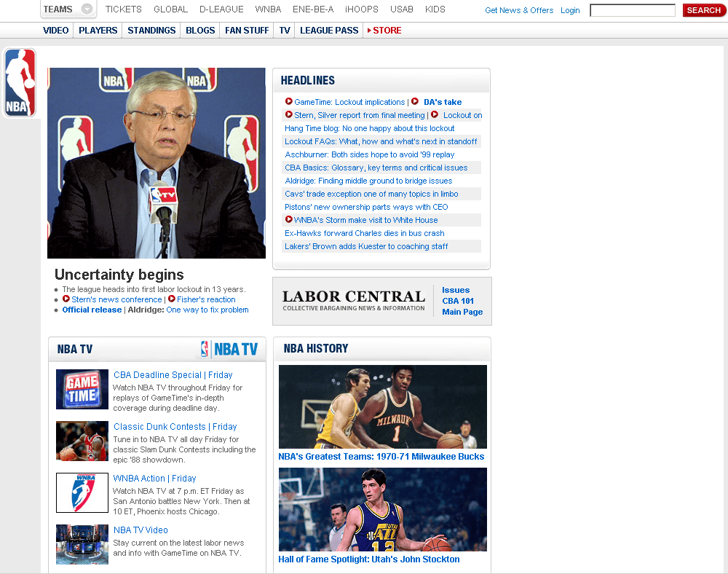Open Labor Central Issues link

pos(456,290)
